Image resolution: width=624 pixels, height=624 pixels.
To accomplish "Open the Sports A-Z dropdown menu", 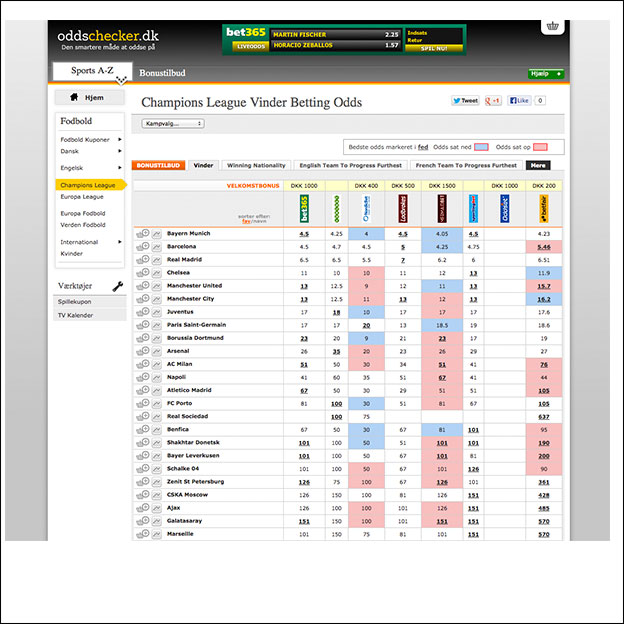I will pos(92,71).
